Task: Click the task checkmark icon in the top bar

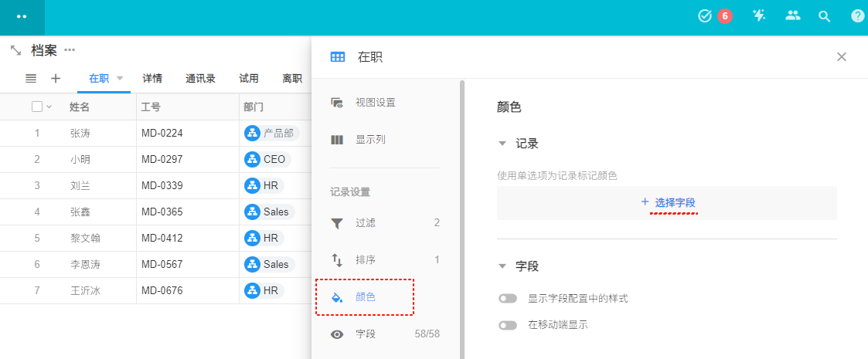Action: (x=704, y=16)
